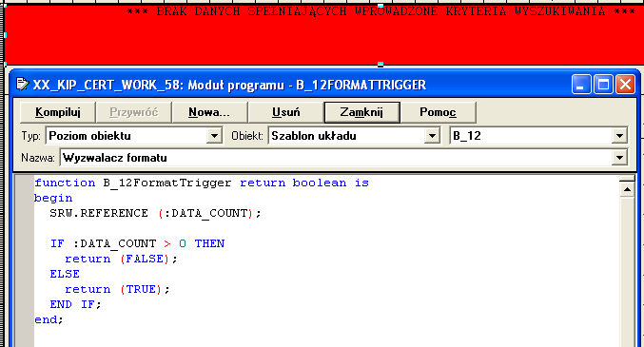Viewport: 644px width, 347px height.
Task: Click the greyed Przywróć button
Action: (x=133, y=112)
